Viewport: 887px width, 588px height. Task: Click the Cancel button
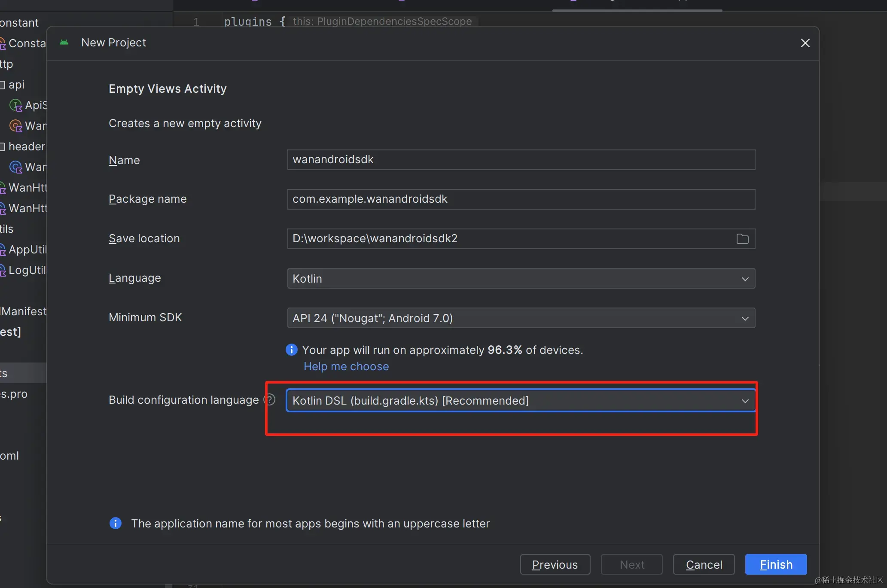point(703,564)
